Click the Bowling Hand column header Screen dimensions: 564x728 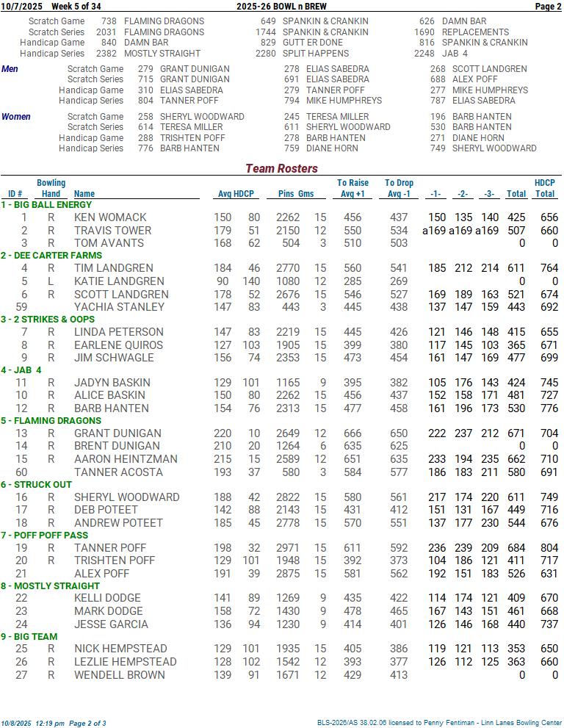tap(51, 189)
